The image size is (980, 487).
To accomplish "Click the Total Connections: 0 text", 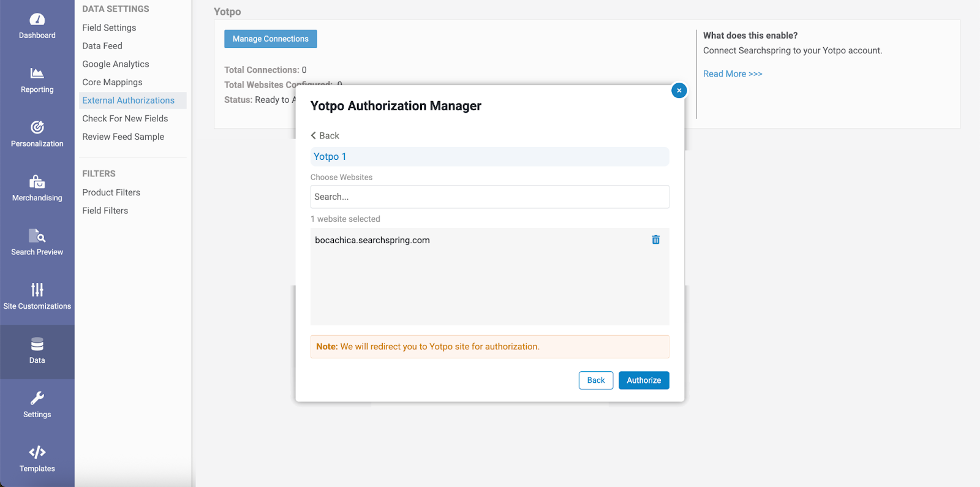I will pyautogui.click(x=265, y=70).
